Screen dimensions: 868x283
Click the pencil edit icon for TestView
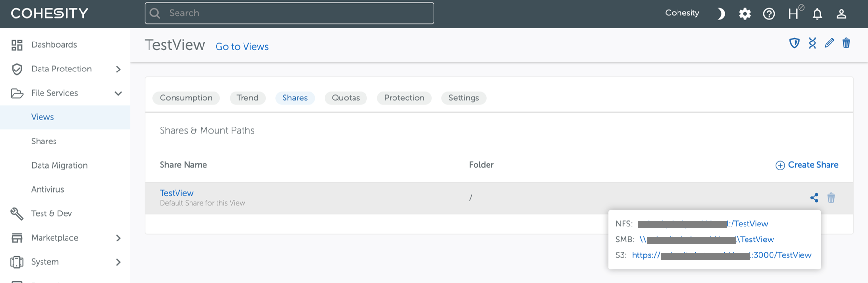(x=829, y=43)
